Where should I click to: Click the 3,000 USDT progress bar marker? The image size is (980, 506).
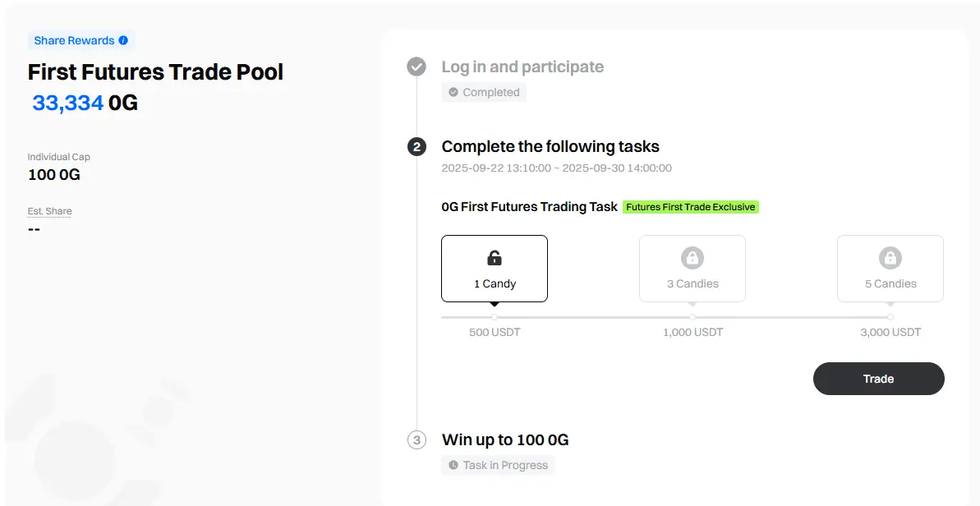pos(890,317)
